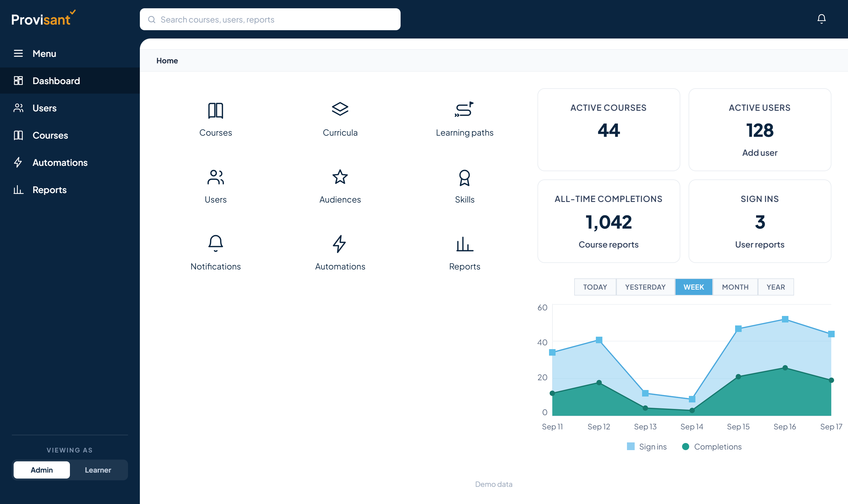
Task: Open the Users tile in main grid
Action: [x=215, y=187]
